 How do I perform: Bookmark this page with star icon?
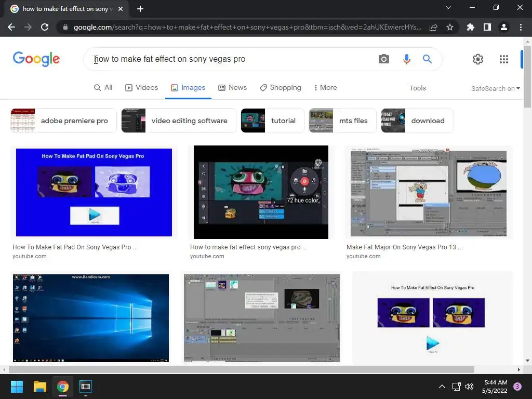[x=450, y=27]
